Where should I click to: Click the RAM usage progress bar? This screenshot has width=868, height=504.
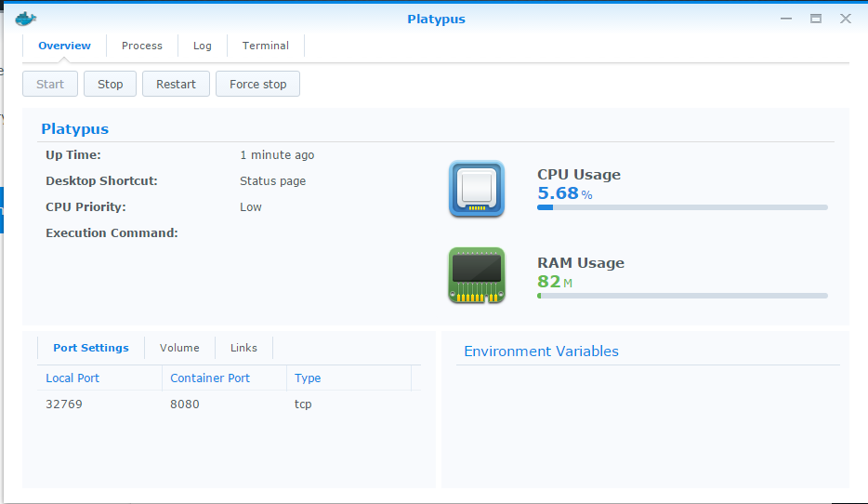click(x=682, y=296)
